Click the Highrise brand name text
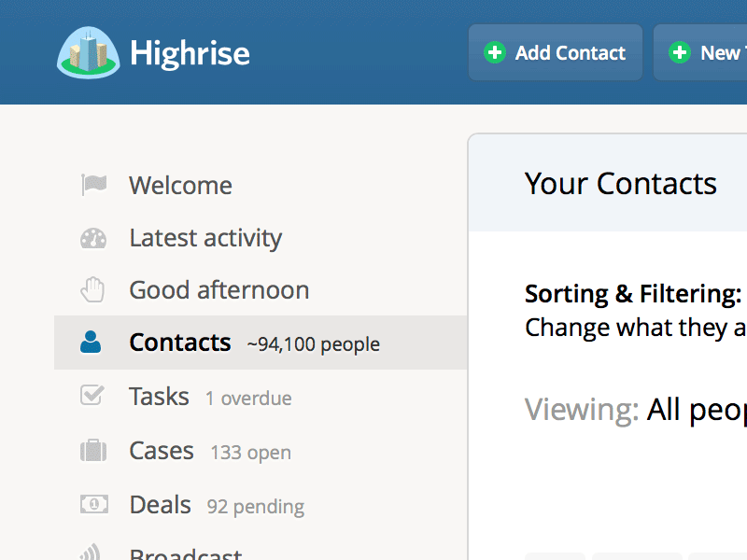 [x=190, y=53]
